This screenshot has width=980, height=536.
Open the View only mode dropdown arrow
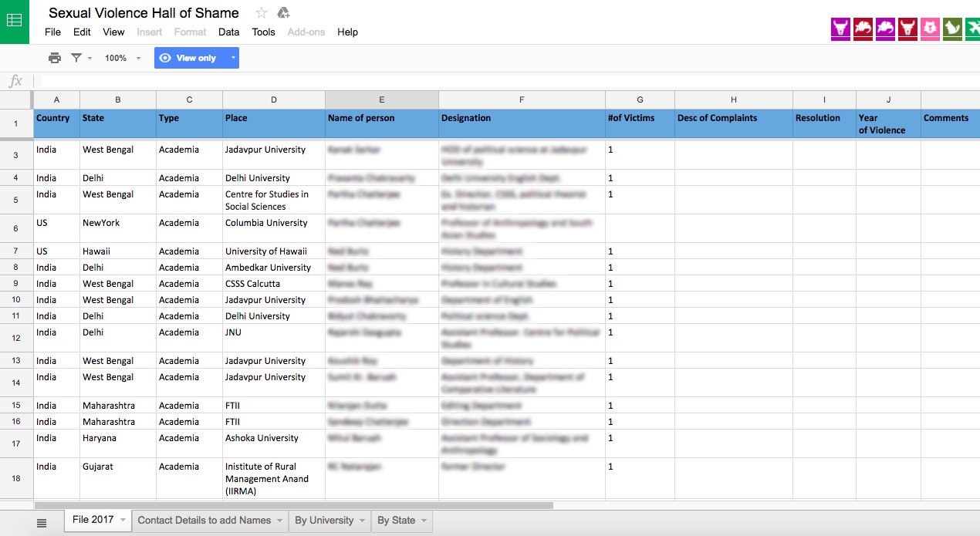click(232, 58)
